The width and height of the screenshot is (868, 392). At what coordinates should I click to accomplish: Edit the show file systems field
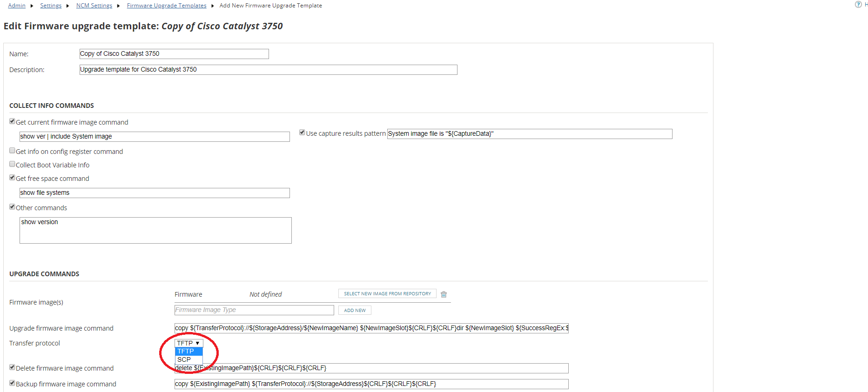(155, 193)
